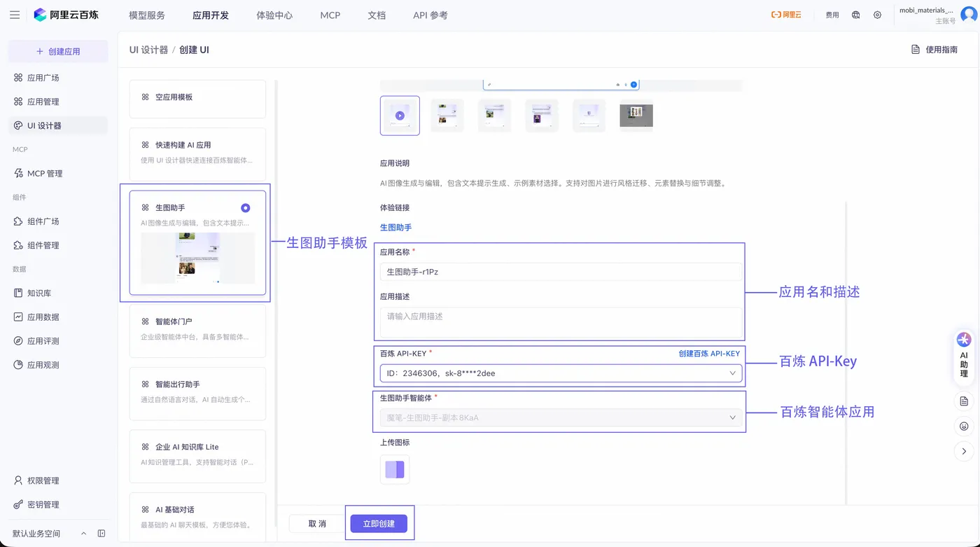
Task: Open the 生图助手 experience link
Action: [395, 228]
